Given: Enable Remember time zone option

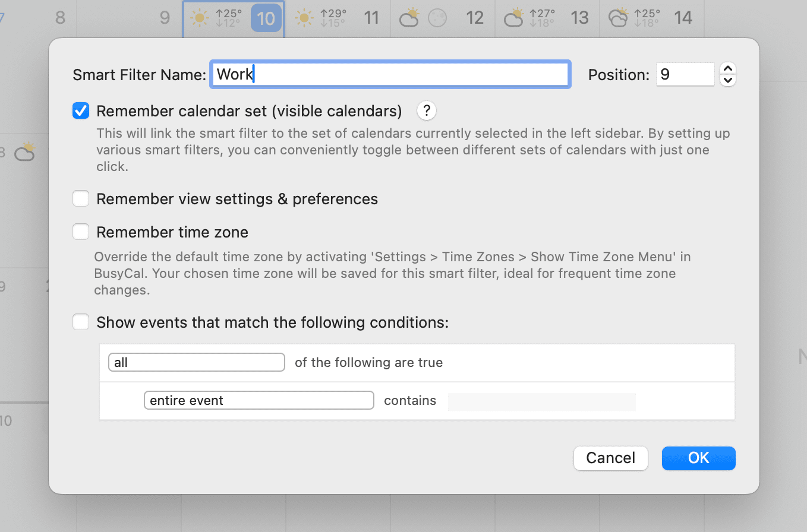Looking at the screenshot, I should [x=80, y=232].
